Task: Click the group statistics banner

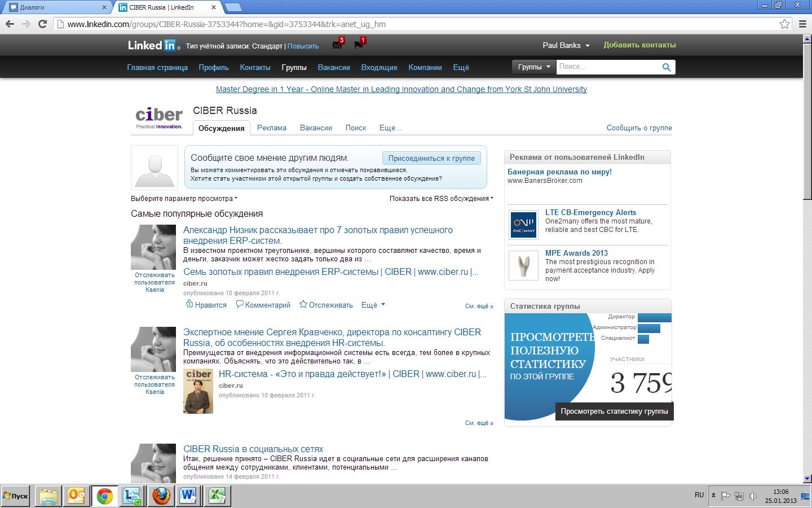Action: tap(588, 367)
